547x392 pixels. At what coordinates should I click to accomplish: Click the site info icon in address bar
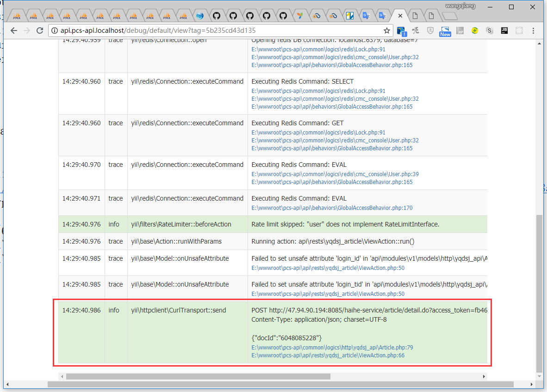click(54, 31)
